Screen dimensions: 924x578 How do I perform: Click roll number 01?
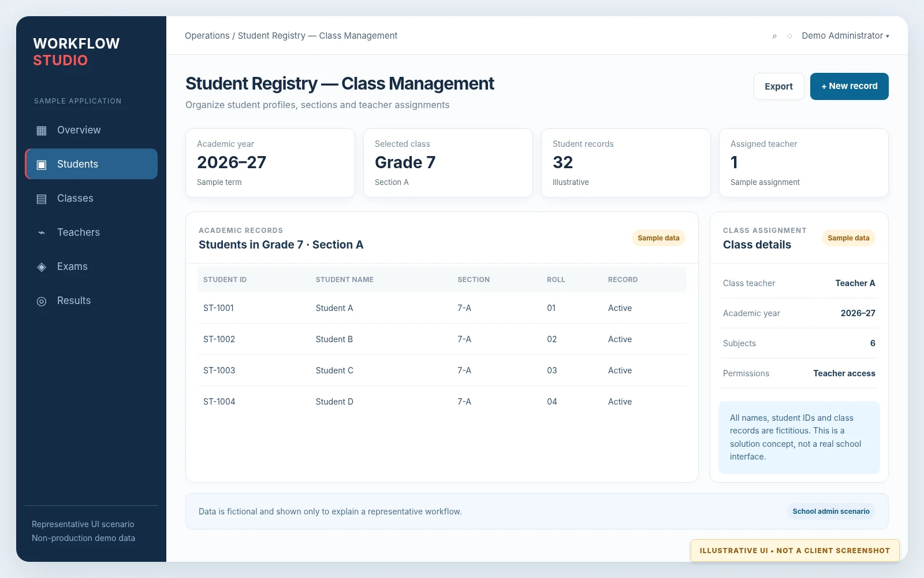pos(552,308)
